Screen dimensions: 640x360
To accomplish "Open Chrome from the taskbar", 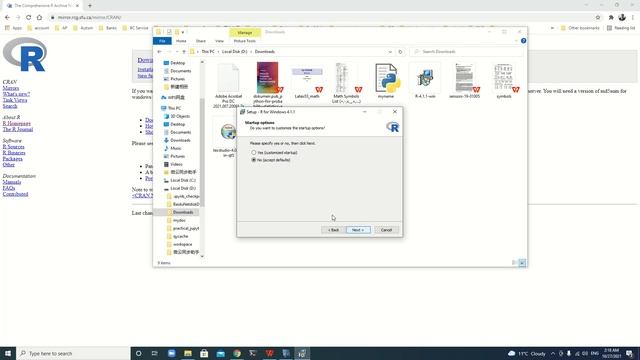I will pyautogui.click(x=237, y=353).
